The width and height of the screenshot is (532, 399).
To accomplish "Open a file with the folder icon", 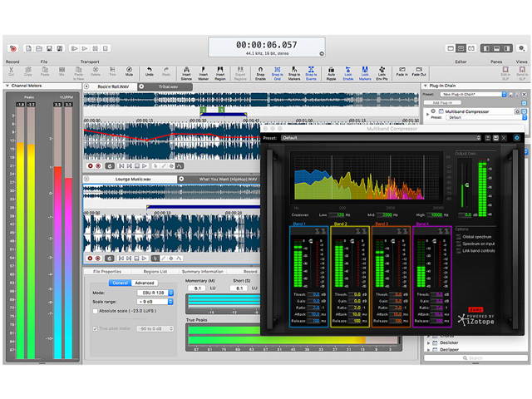I will [x=39, y=49].
